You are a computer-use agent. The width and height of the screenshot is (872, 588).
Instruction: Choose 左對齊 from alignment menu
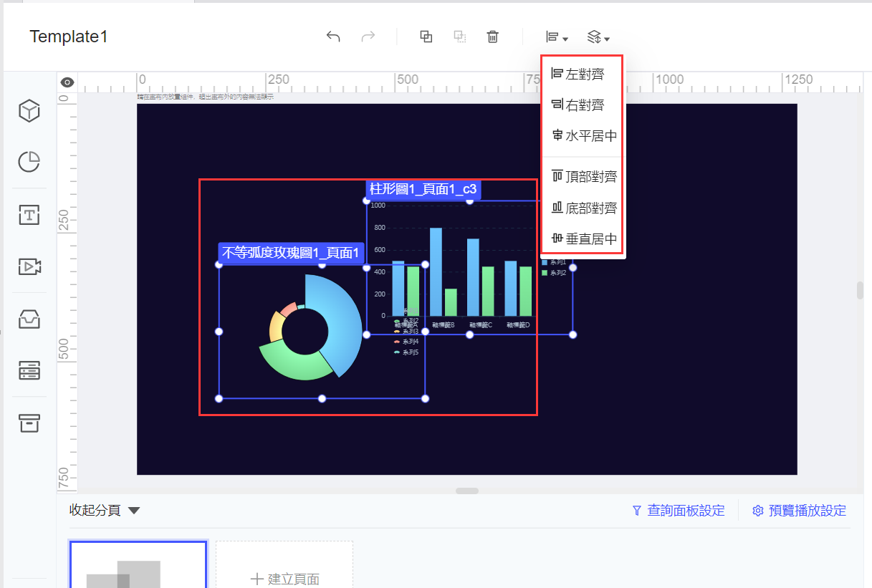578,74
